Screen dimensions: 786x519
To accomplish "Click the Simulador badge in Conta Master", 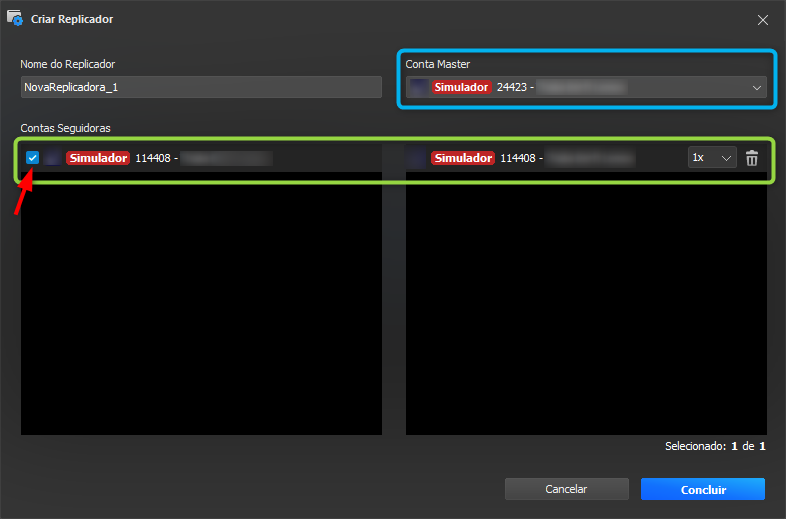I will click(461, 87).
